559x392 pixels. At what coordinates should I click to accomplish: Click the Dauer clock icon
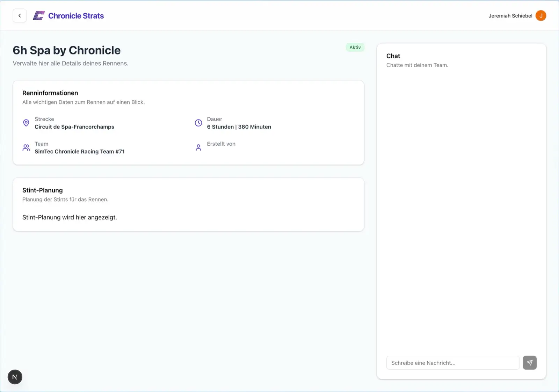click(x=198, y=123)
